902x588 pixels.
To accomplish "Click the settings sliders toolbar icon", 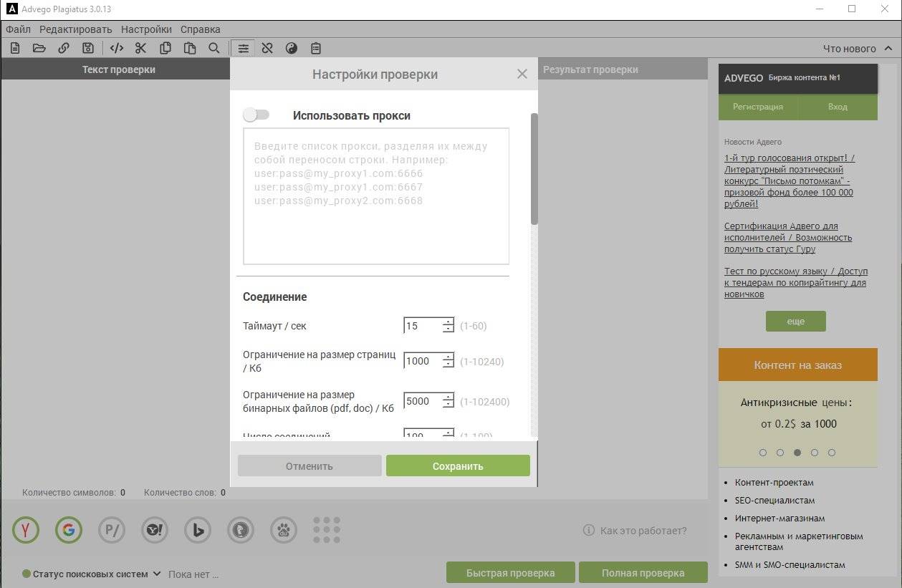I will [x=244, y=48].
